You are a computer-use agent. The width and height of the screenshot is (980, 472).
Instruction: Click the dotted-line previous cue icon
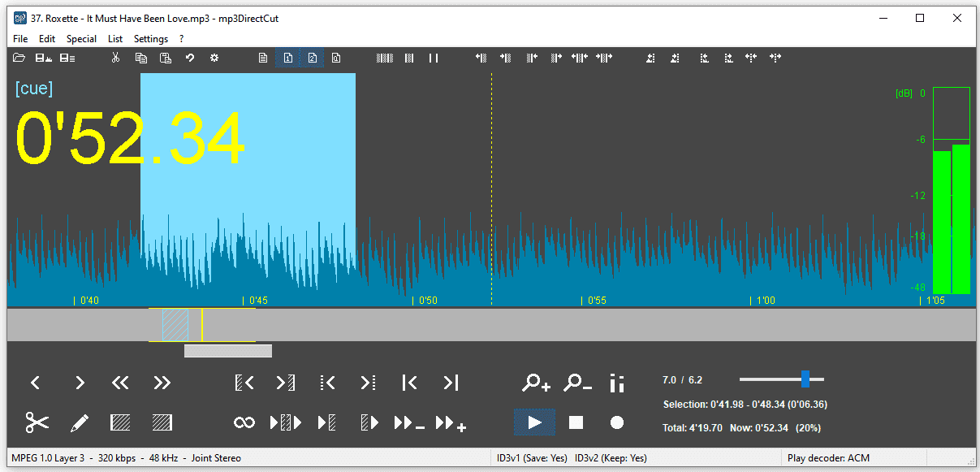(328, 383)
